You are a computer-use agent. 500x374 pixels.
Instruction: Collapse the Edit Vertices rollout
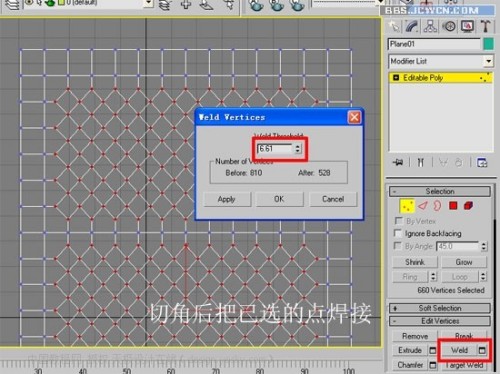pos(440,321)
